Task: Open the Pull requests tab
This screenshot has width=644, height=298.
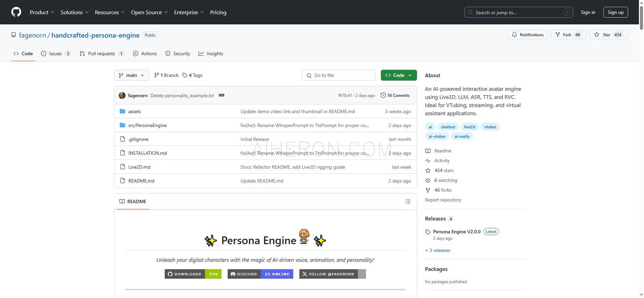Action: click(x=102, y=54)
